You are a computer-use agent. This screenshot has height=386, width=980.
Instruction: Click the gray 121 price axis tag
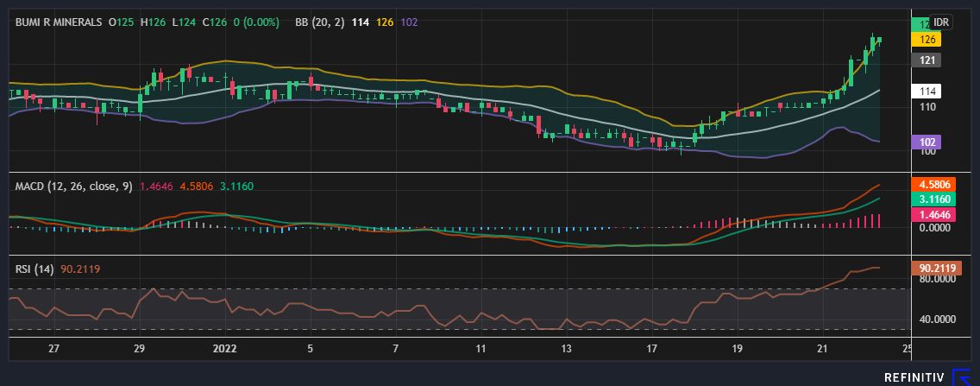927,60
